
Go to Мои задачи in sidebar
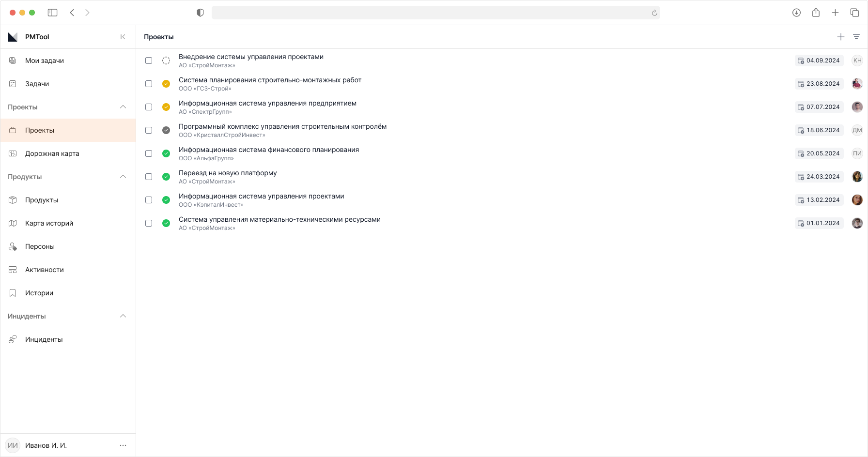tap(45, 61)
